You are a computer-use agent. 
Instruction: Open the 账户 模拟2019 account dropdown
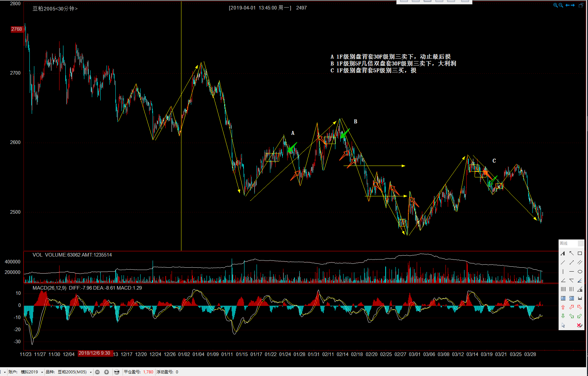tap(42, 372)
